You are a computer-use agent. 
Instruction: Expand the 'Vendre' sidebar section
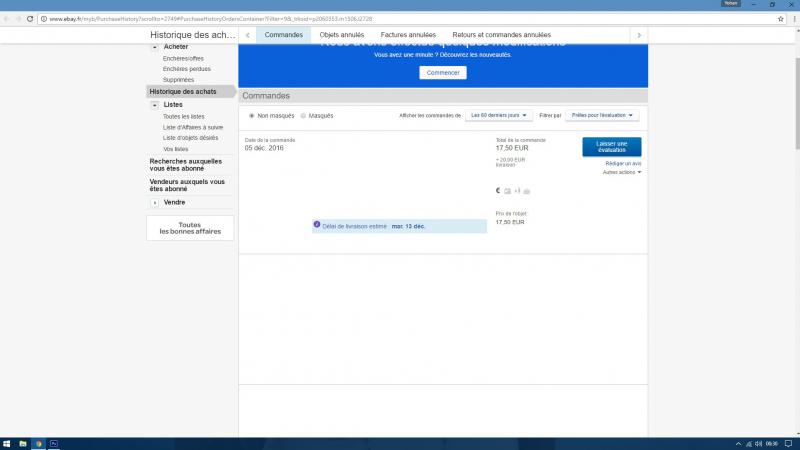click(155, 202)
